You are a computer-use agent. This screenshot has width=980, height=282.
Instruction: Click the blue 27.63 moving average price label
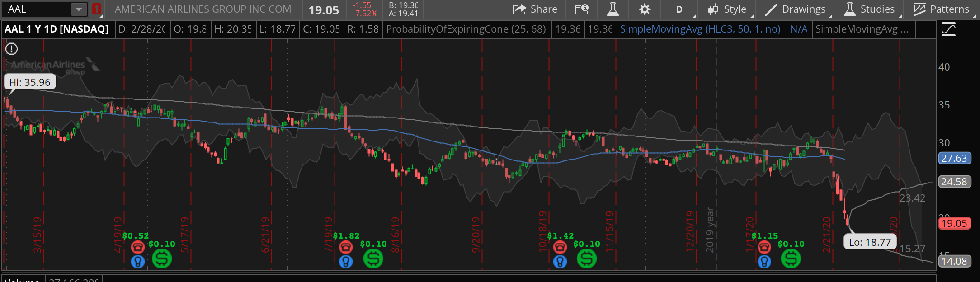954,158
